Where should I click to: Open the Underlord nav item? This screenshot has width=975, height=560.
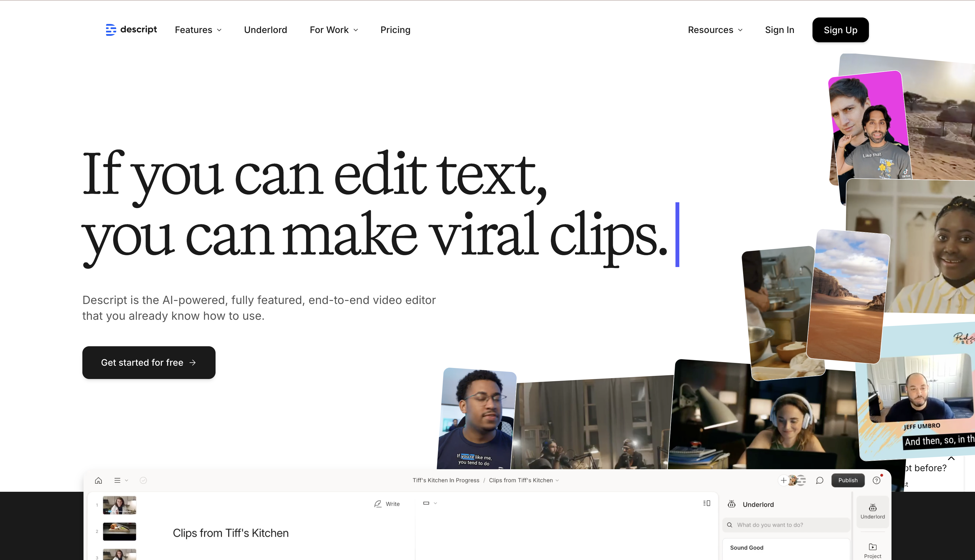[x=265, y=30]
